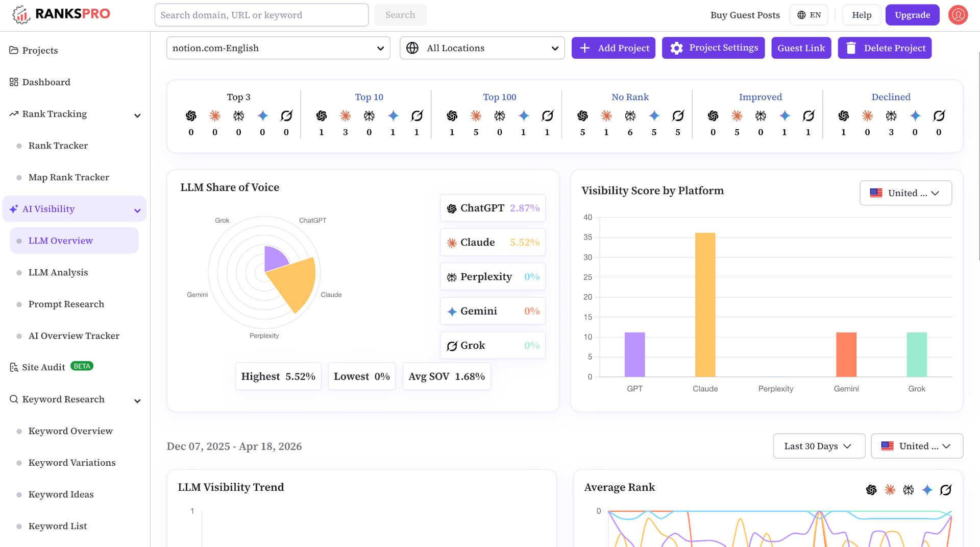The height and width of the screenshot is (547, 980).
Task: Toggle Perplexity line in Average Rank legend
Action: click(909, 490)
